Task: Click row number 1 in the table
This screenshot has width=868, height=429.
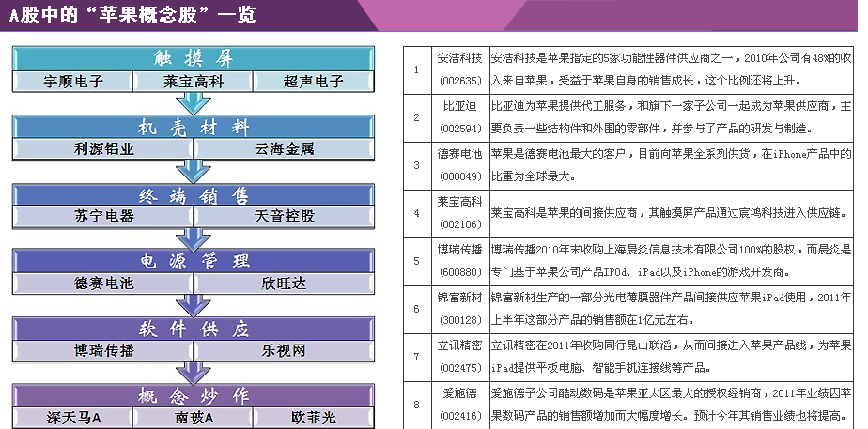Action: [x=417, y=70]
